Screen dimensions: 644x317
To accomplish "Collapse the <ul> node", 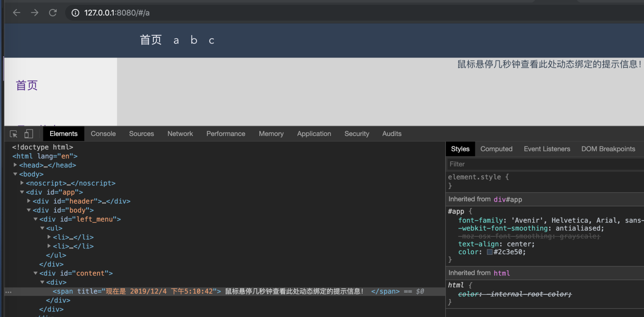I will tap(43, 228).
